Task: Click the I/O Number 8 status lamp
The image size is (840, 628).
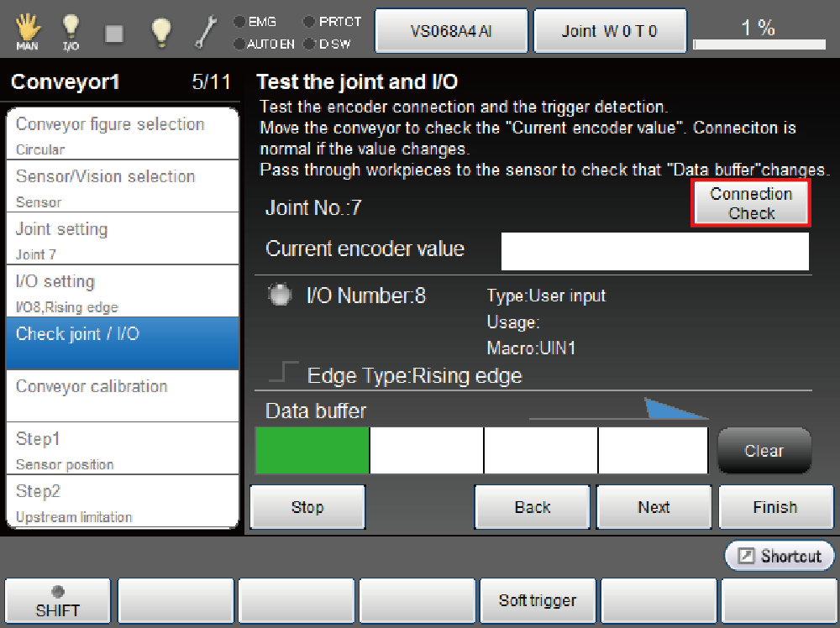Action: point(280,296)
